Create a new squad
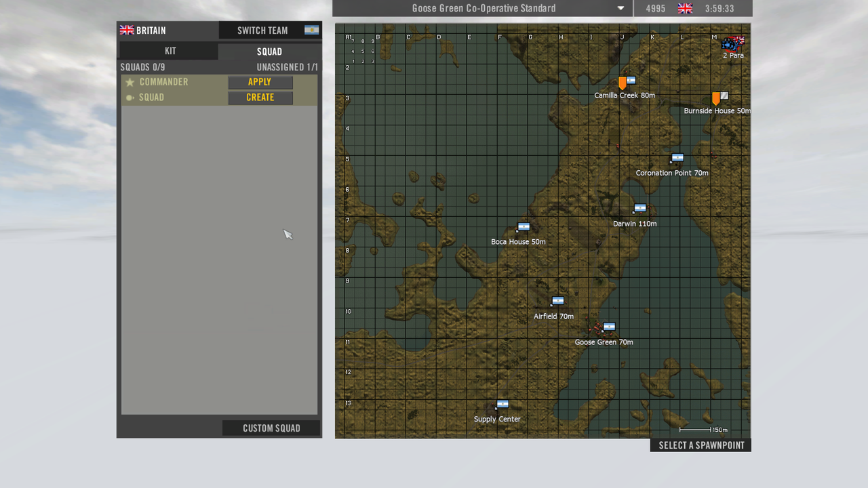This screenshot has height=488, width=868. (x=260, y=98)
